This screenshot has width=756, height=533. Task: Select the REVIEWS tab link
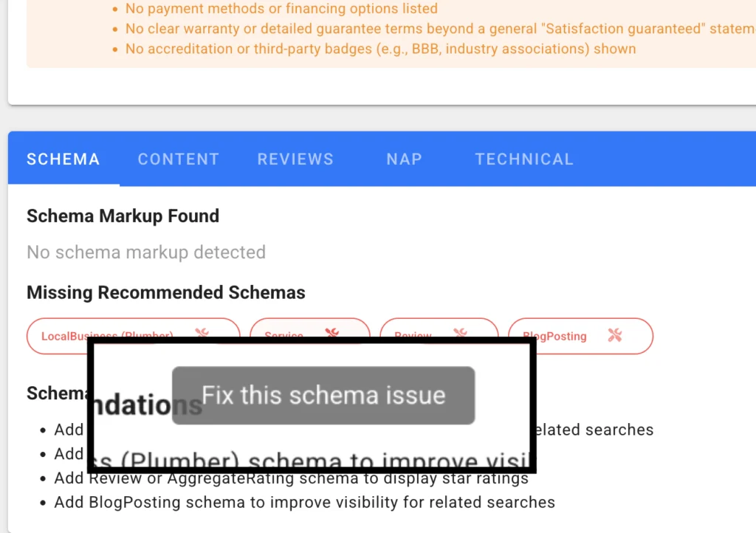(295, 159)
